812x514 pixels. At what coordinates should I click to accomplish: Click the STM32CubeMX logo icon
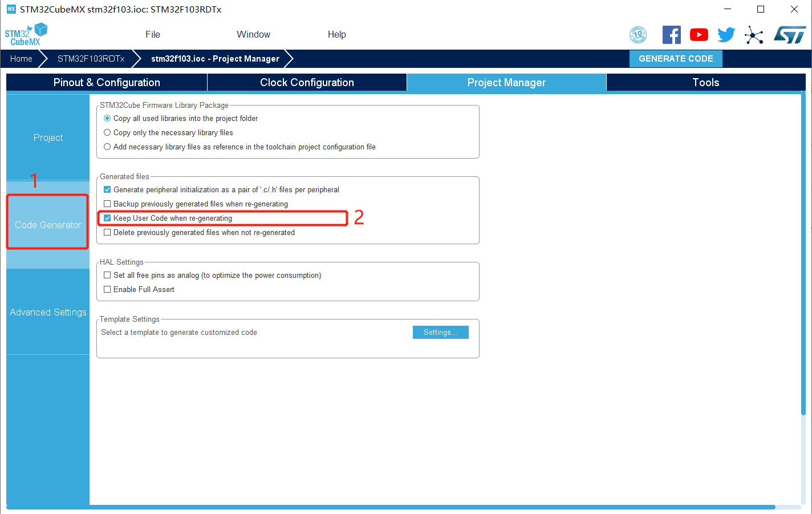(x=26, y=34)
